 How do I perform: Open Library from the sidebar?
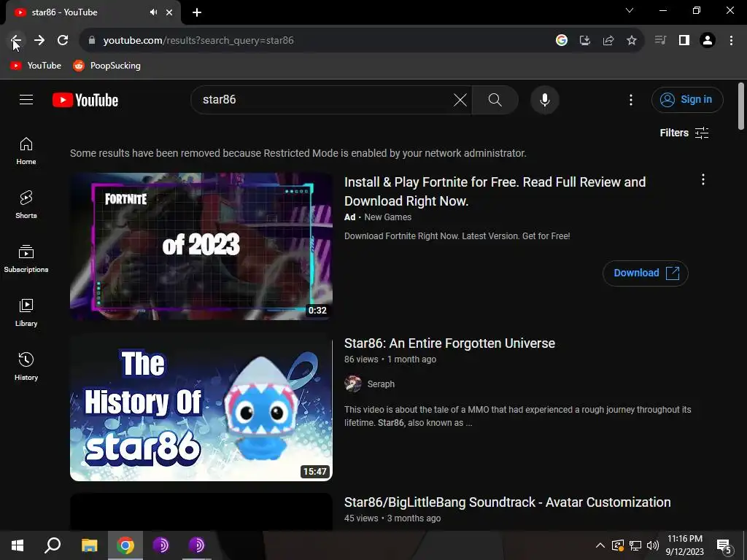click(26, 312)
